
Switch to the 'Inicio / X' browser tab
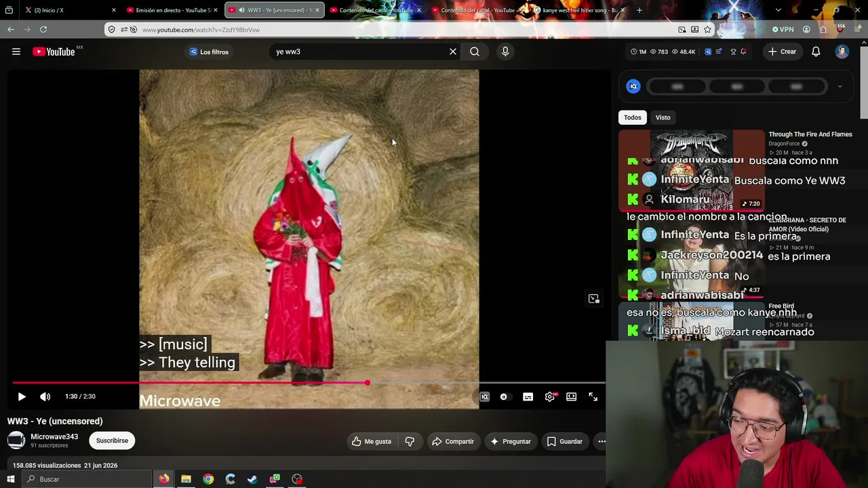click(71, 10)
